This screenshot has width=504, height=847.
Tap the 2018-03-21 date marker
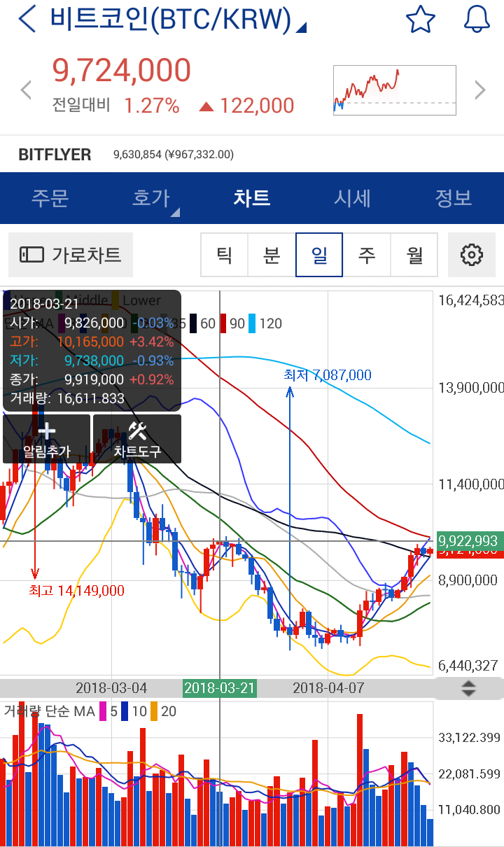(x=220, y=687)
